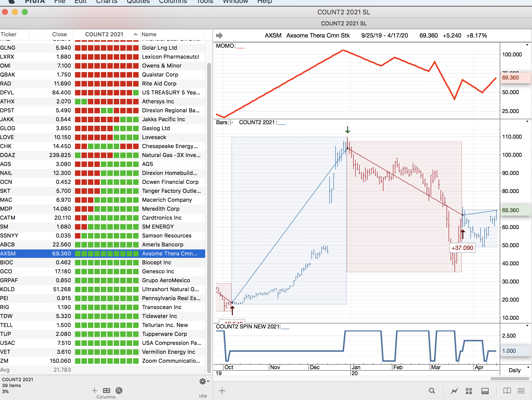
Task: Click the watchlist search circle icon
Action: point(119,391)
